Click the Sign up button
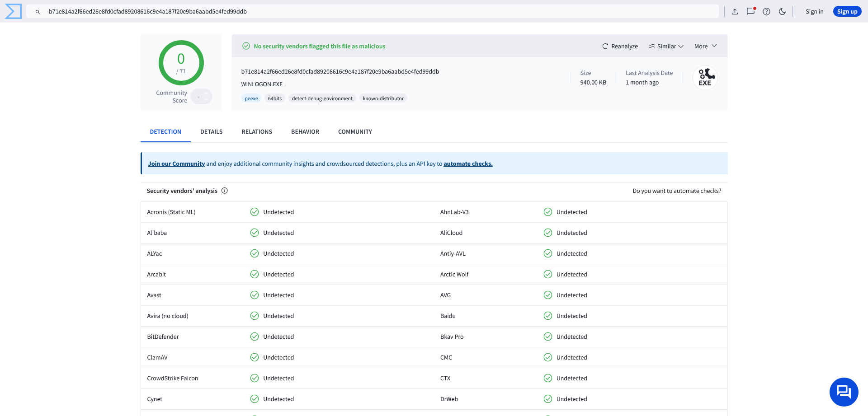 (x=847, y=12)
